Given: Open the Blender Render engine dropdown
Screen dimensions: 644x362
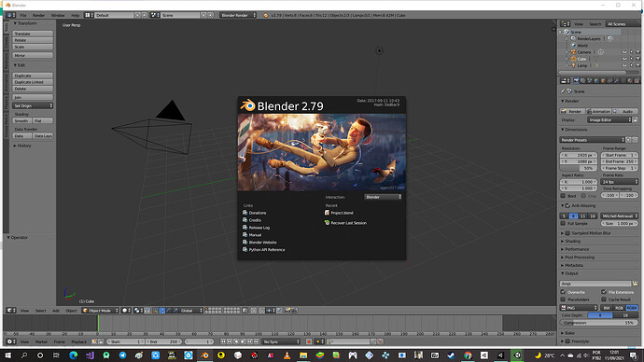Looking at the screenshot, I should [238, 15].
